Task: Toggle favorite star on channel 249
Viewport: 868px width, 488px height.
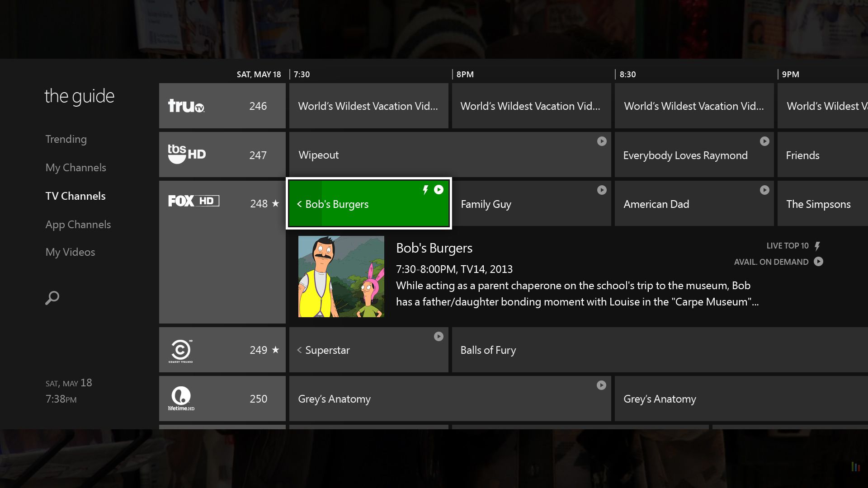Action: coord(276,350)
